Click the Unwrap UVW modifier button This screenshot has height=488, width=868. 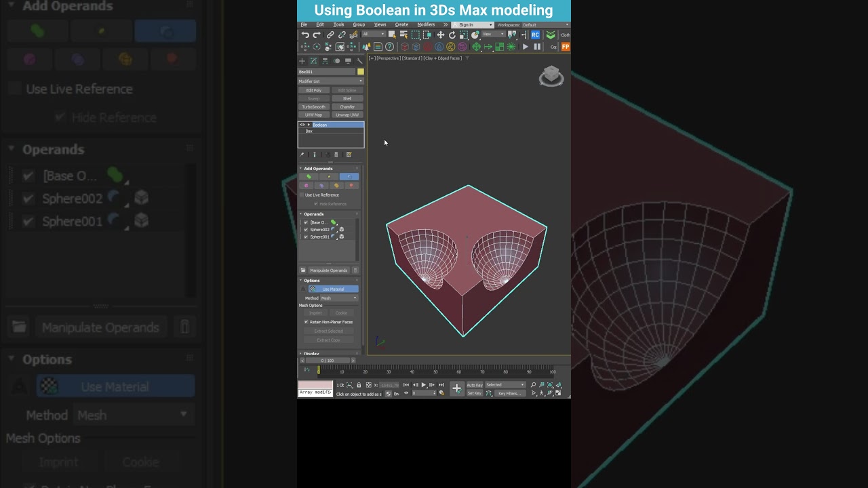[x=347, y=115]
